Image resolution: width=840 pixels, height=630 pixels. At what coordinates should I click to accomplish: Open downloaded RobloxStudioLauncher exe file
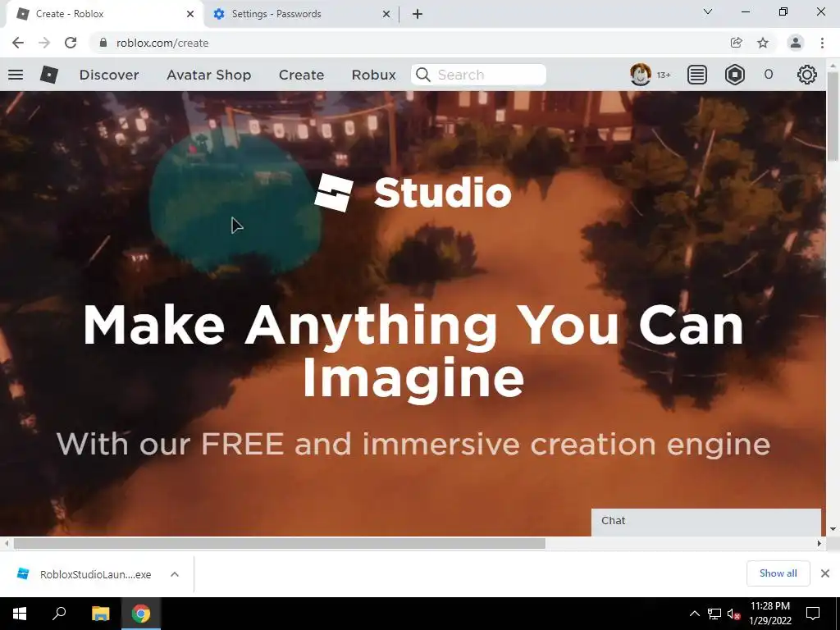83,574
